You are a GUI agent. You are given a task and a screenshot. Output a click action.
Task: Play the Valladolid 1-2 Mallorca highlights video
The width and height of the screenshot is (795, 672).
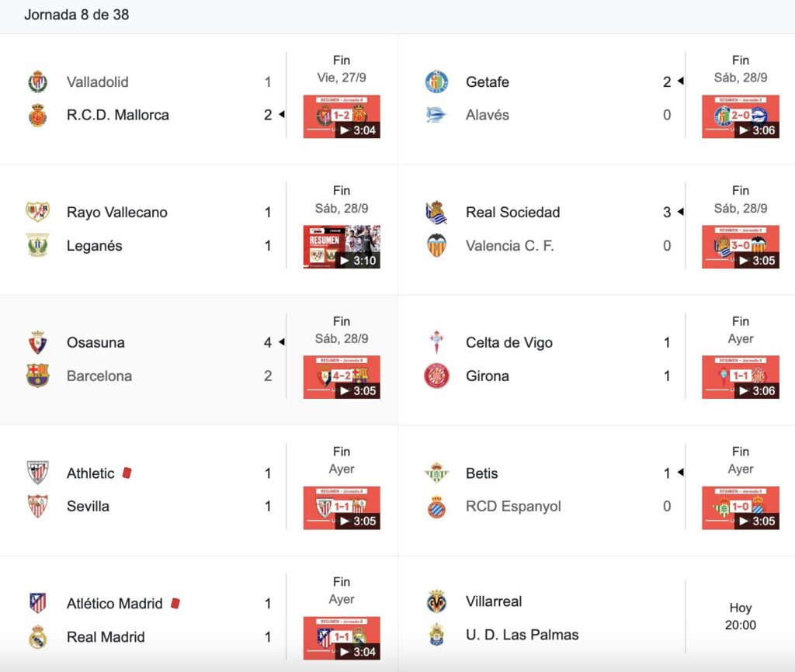[x=342, y=116]
